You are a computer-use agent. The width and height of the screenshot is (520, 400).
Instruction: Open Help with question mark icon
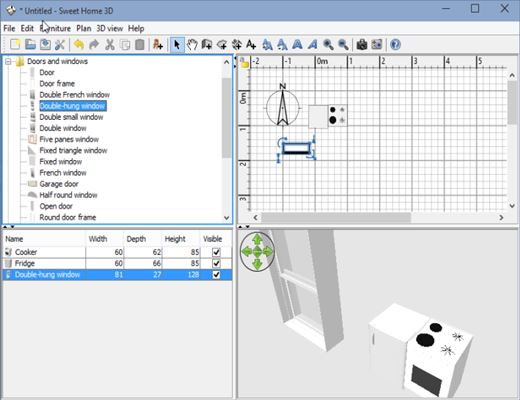[395, 44]
